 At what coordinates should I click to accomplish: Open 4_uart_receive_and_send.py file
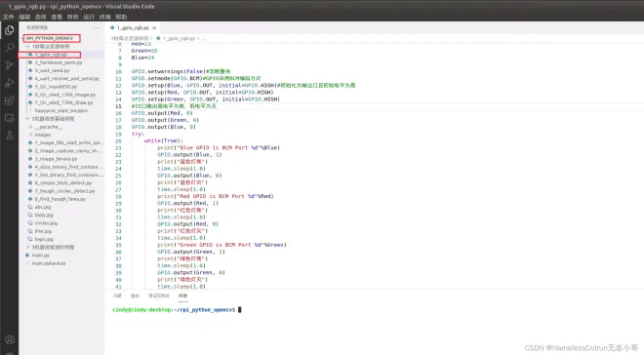[66, 78]
